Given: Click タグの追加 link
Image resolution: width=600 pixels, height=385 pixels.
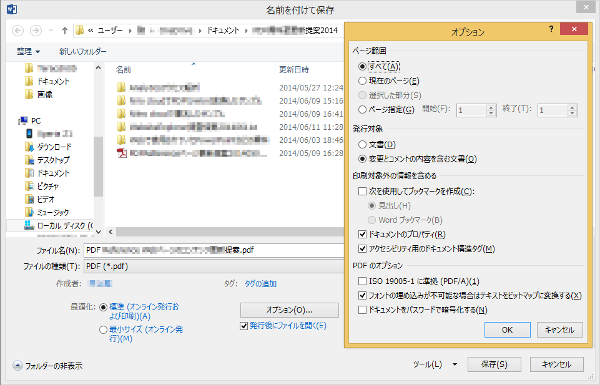Looking at the screenshot, I should click(260, 284).
